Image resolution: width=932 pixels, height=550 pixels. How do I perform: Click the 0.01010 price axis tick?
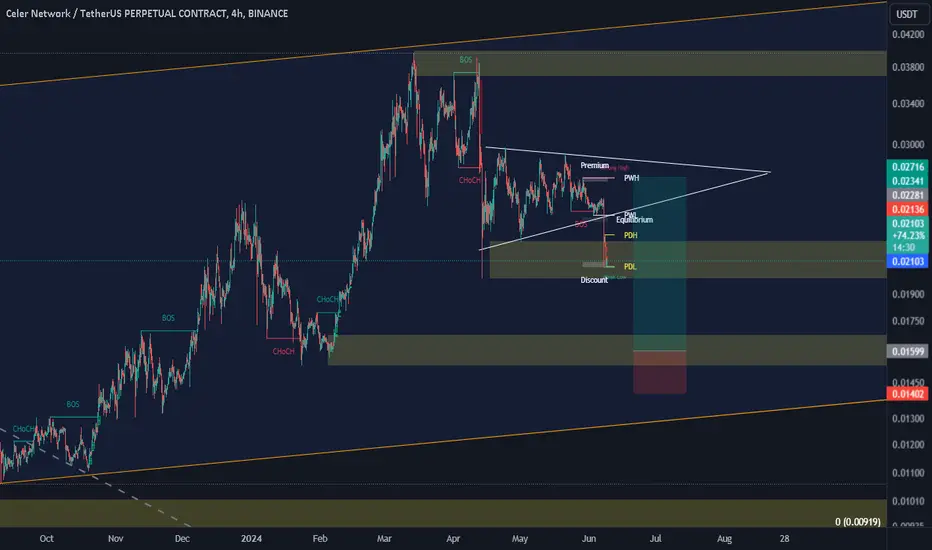908,501
